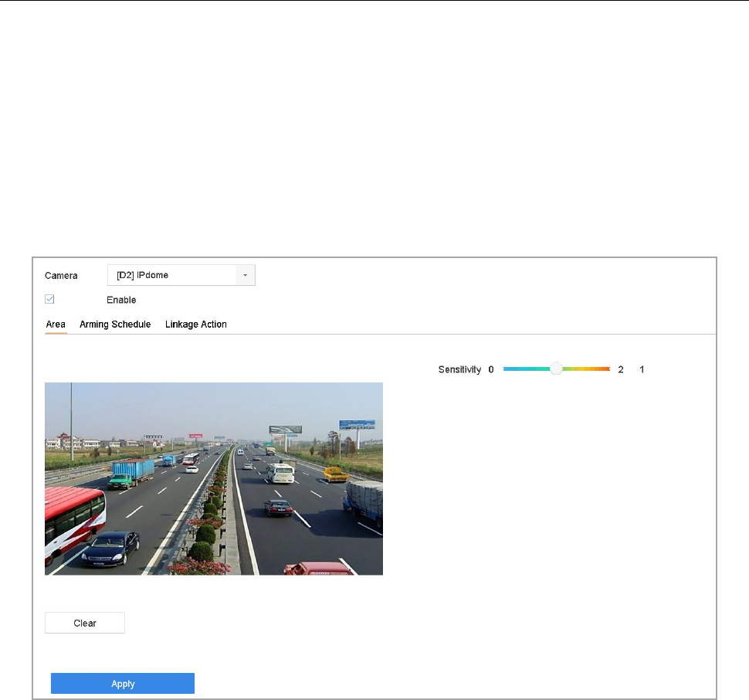This screenshot has height=700, width=749.
Task: Click the Sensitivity slider handle
Action: pos(556,369)
